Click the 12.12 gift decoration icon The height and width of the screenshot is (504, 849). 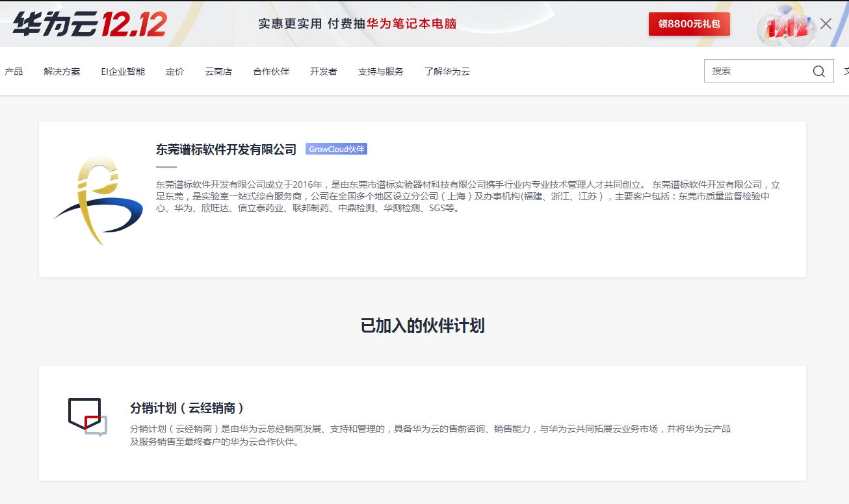787,26
